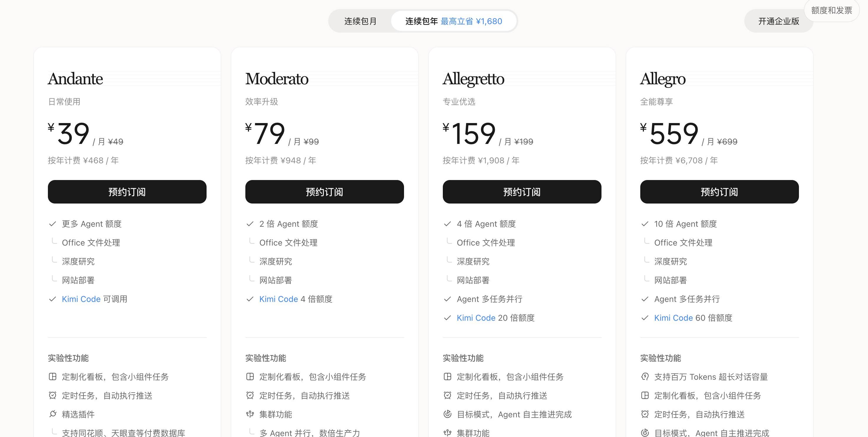Switch to 连续包月 monthly billing tab

pyautogui.click(x=360, y=21)
